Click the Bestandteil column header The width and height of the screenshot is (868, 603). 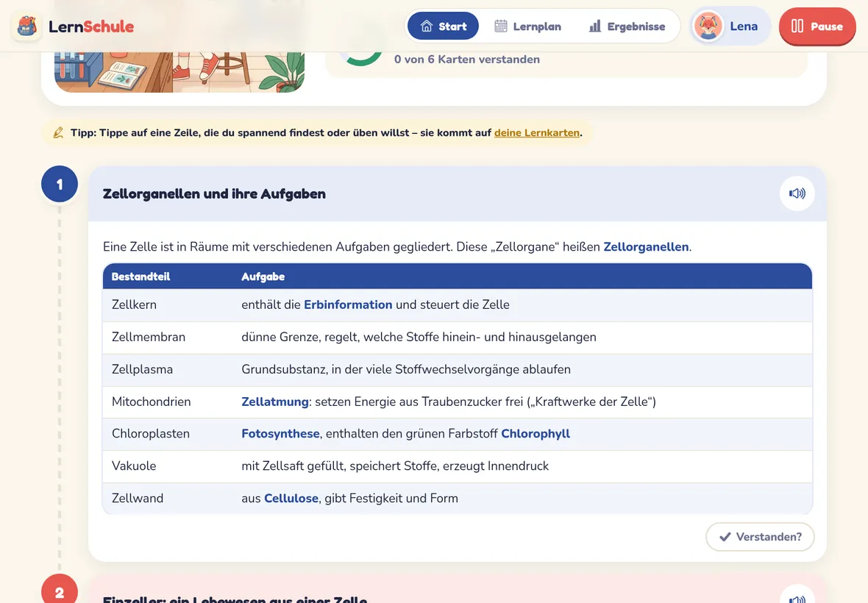[x=140, y=276]
